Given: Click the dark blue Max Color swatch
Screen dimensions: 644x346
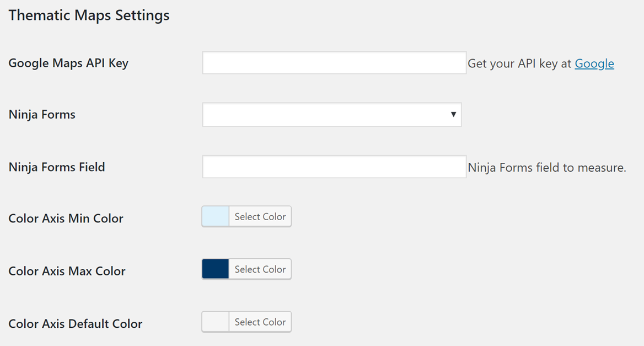Looking at the screenshot, I should [216, 269].
